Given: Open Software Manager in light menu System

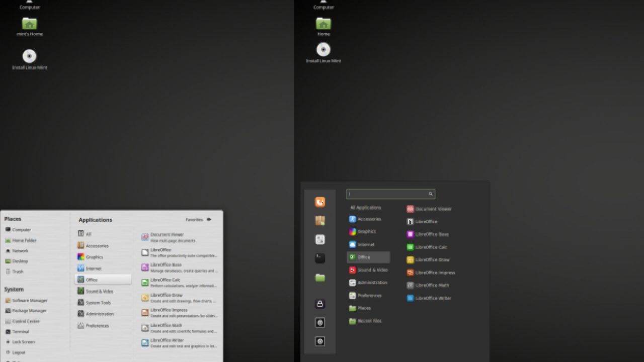Looking at the screenshot, I should pos(26,300).
